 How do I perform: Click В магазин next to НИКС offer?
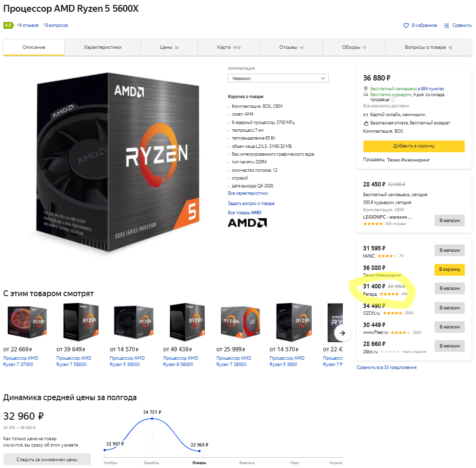[450, 250]
